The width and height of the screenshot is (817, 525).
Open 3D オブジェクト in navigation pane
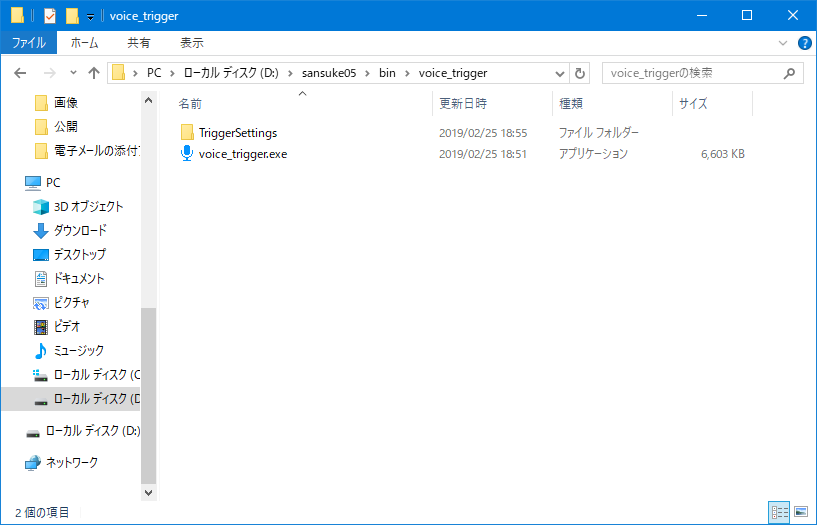89,207
